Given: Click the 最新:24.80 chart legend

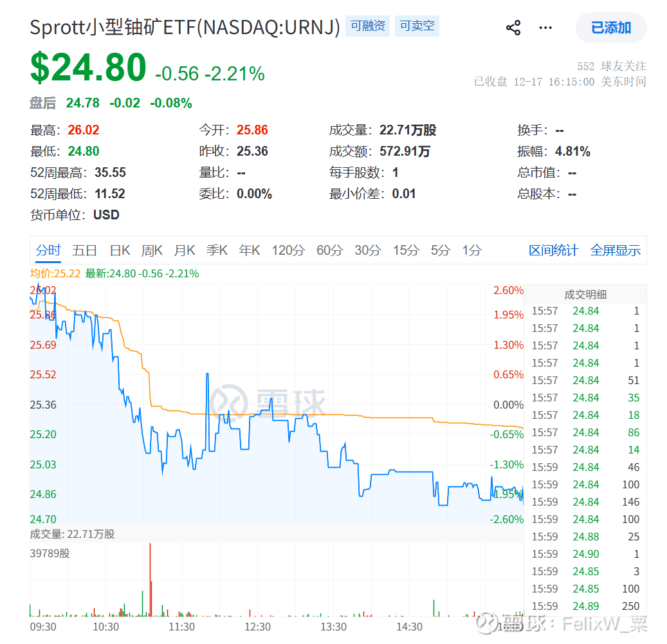Looking at the screenshot, I should pyautogui.click(x=142, y=273).
